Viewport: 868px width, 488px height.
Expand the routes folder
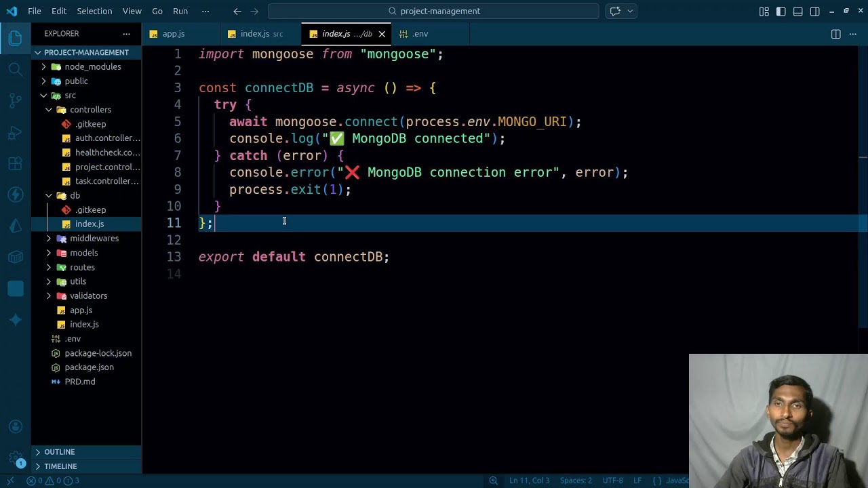tap(86, 267)
